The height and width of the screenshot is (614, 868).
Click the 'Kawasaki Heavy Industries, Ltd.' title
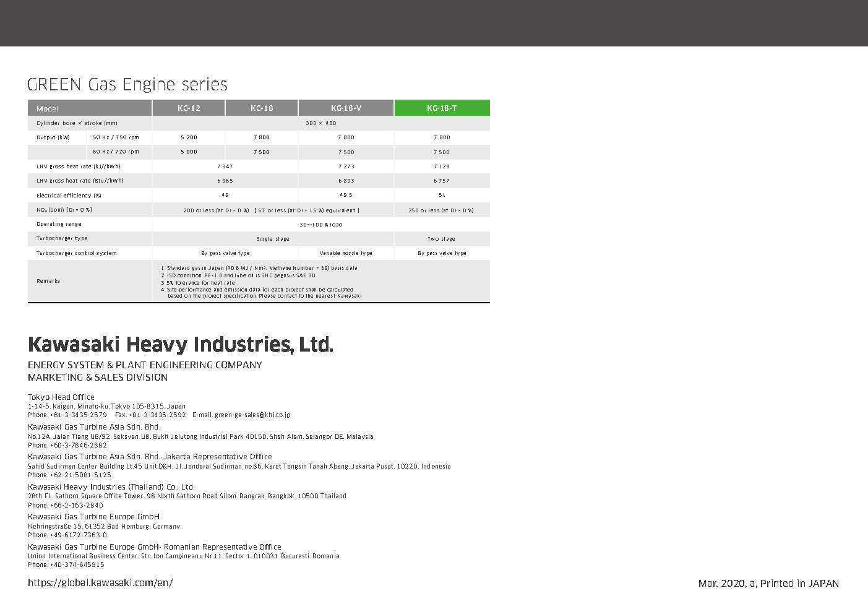click(x=181, y=344)
